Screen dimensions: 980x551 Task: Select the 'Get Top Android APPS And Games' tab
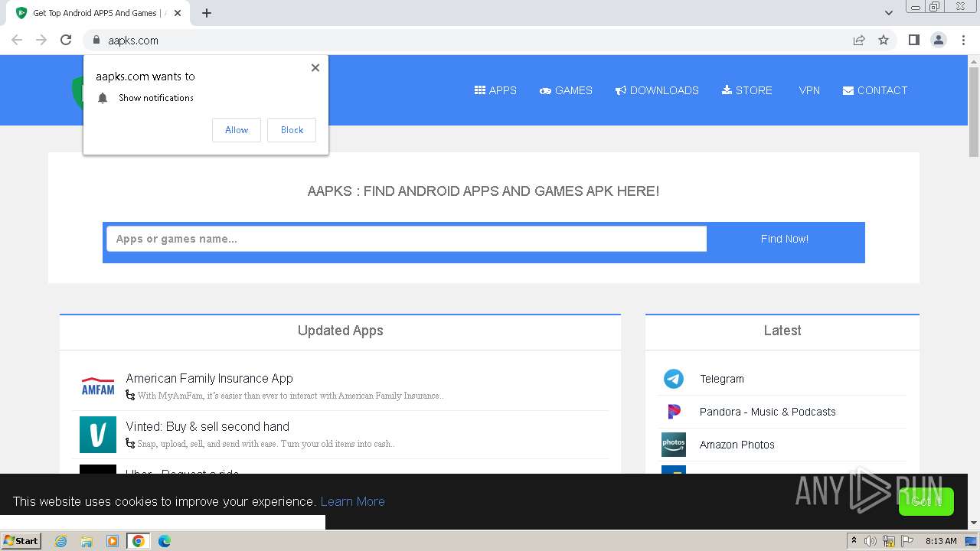pyautogui.click(x=98, y=13)
